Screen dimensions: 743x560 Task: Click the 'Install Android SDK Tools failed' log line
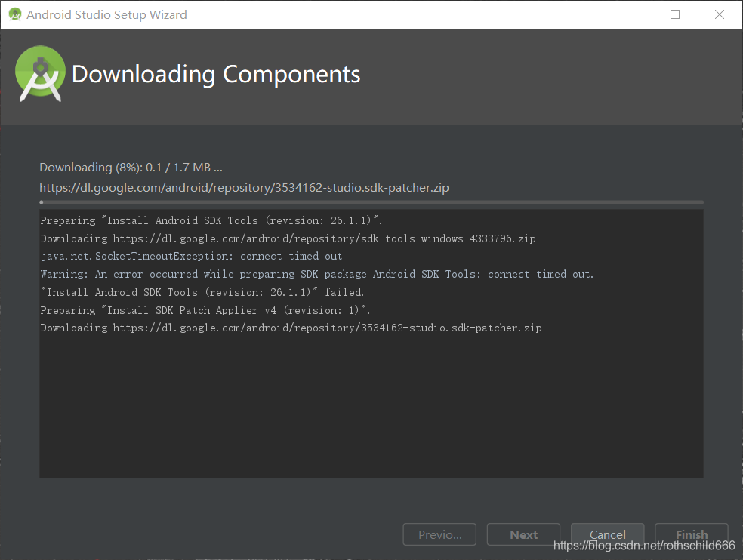[x=202, y=292]
